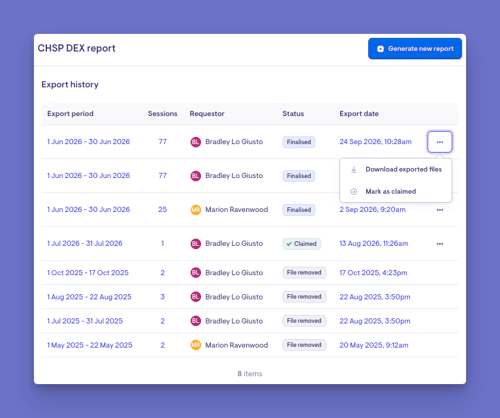Click the plus icon inside the Generate new report button
Screen dimensions: 500x418
tap(380, 49)
